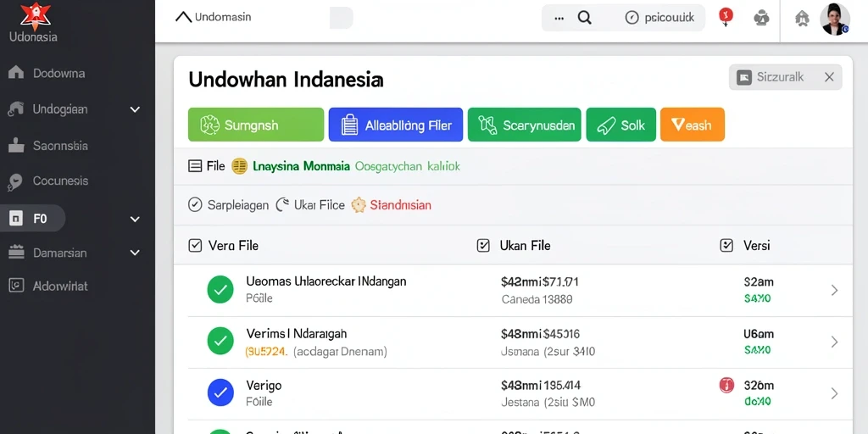
Task: Click the clock icon next to psicouuik
Action: coord(632,18)
